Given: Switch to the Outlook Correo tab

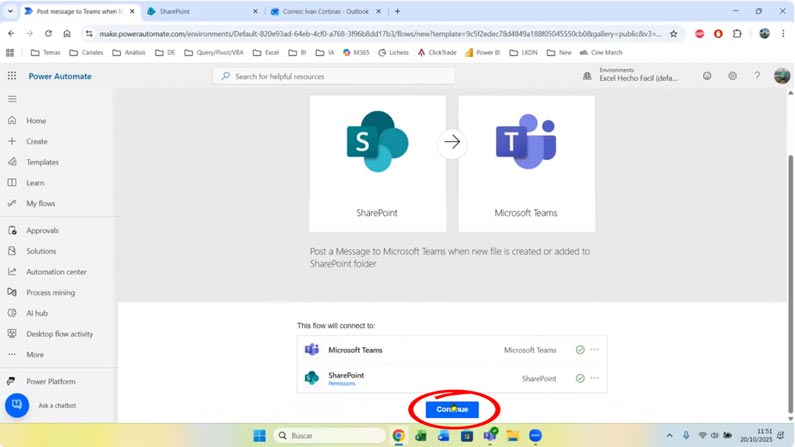Looking at the screenshot, I should click(325, 11).
